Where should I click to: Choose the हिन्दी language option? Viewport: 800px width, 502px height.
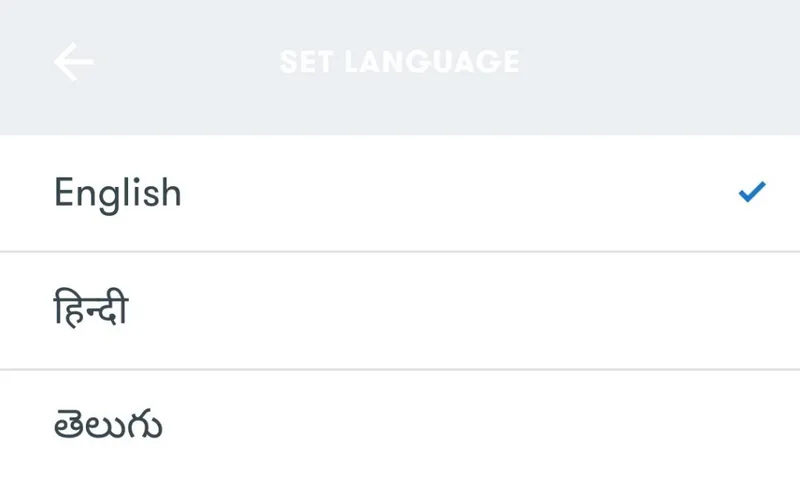tap(400, 311)
